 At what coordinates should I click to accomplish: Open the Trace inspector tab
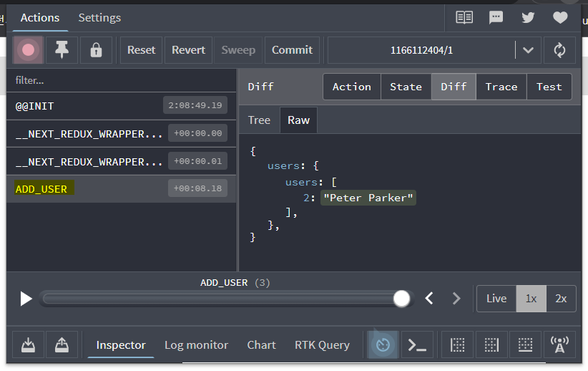point(501,87)
